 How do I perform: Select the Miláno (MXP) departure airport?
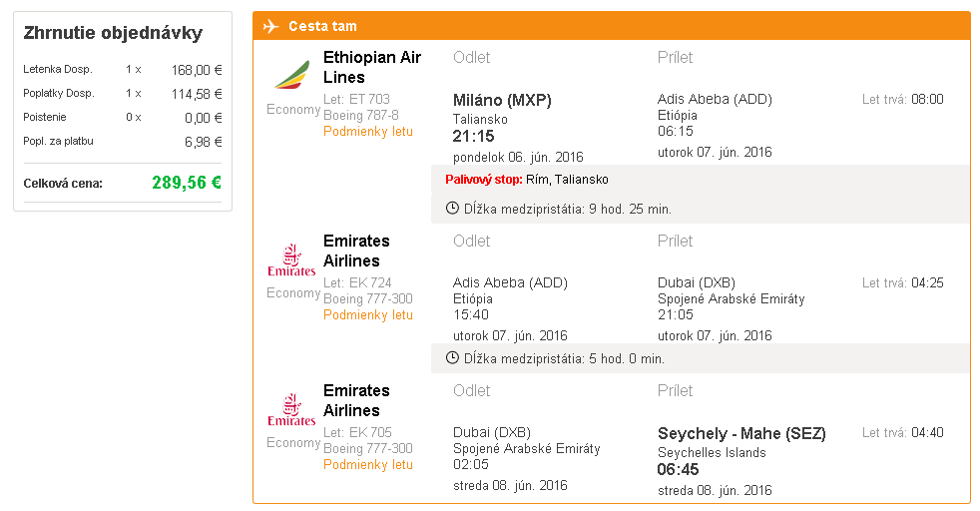[x=503, y=100]
